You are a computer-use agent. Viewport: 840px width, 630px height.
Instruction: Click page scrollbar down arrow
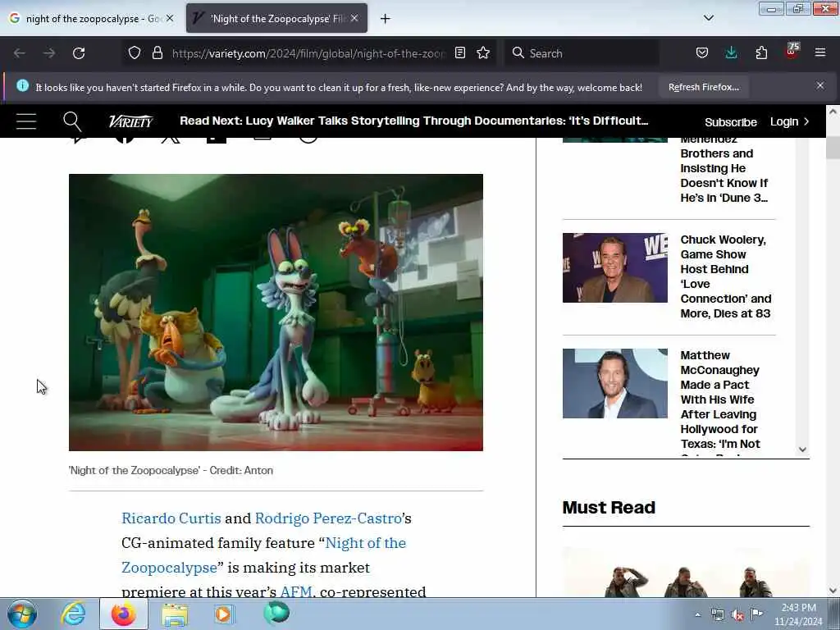[x=833, y=591]
